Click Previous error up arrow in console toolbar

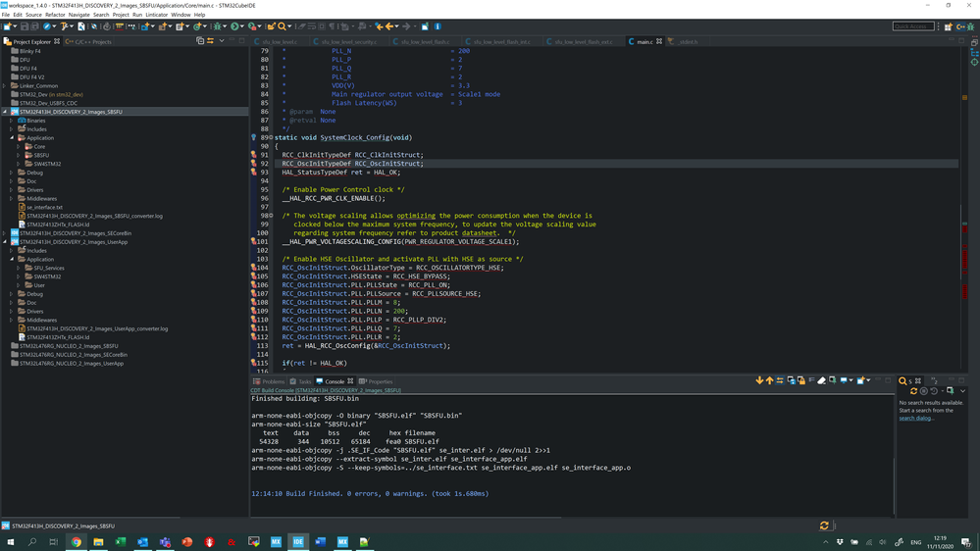tap(769, 380)
